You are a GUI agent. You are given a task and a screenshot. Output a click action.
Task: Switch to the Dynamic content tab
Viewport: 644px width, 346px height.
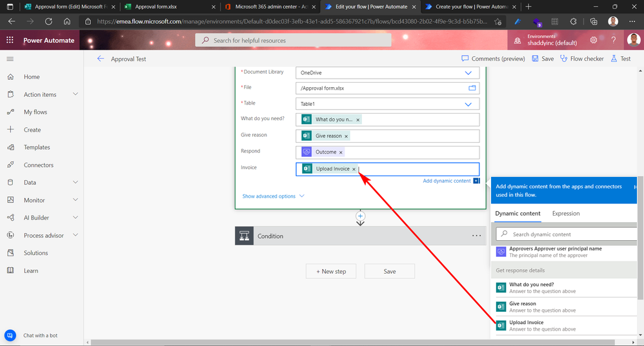pos(518,214)
